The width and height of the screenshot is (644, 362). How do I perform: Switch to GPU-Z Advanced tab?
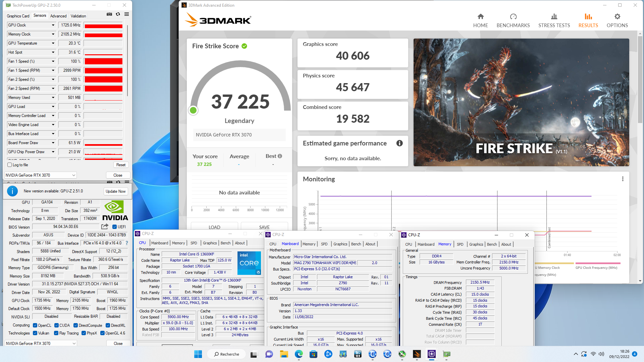point(58,16)
